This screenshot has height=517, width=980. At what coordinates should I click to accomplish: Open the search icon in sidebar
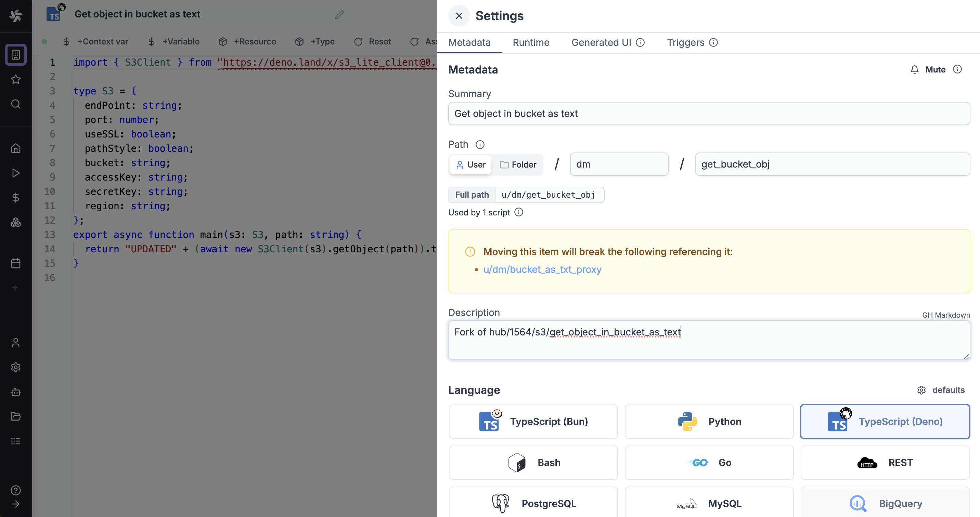16,104
